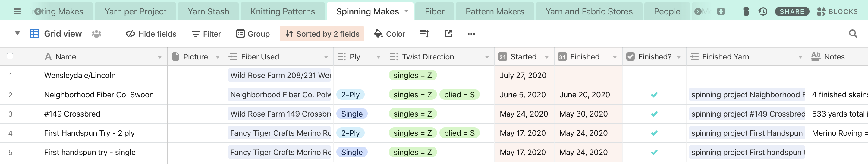This screenshot has height=164, width=868.
Task: Expand the Spinning Makes tab dropdown arrow
Action: (x=406, y=11)
